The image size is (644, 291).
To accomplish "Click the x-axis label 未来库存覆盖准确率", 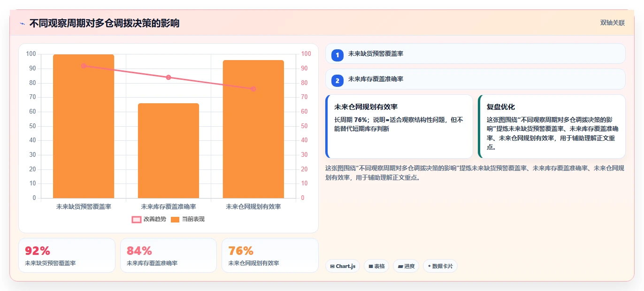I will click(x=169, y=207).
